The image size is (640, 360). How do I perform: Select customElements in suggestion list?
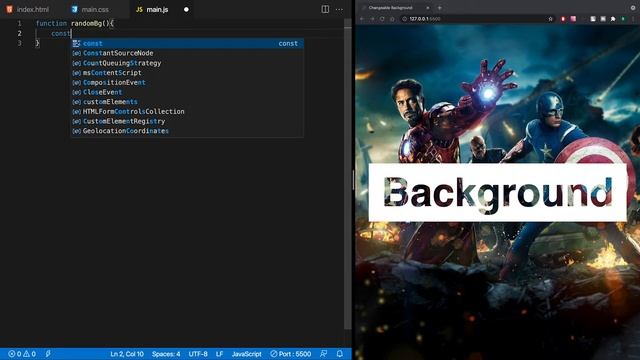pos(187,102)
